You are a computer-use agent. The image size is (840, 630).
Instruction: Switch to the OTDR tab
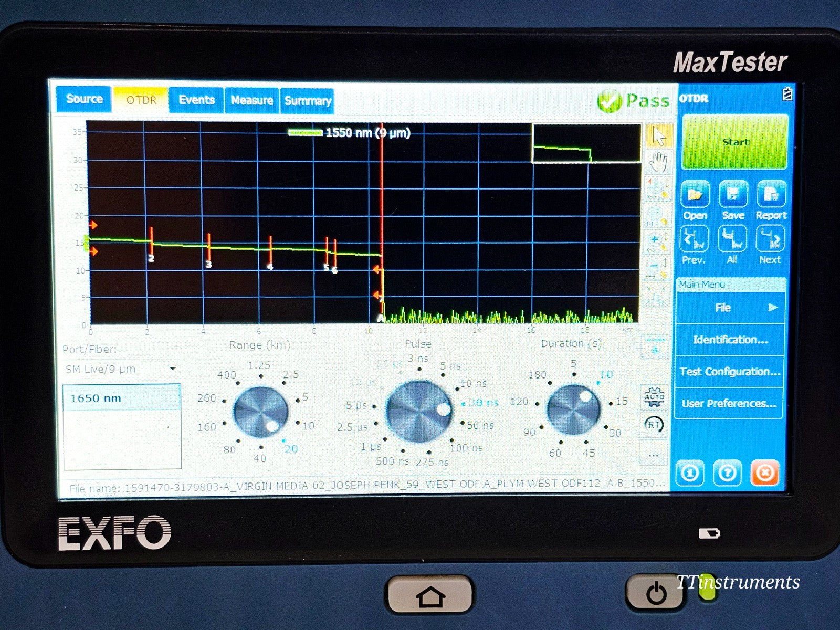[x=141, y=100]
